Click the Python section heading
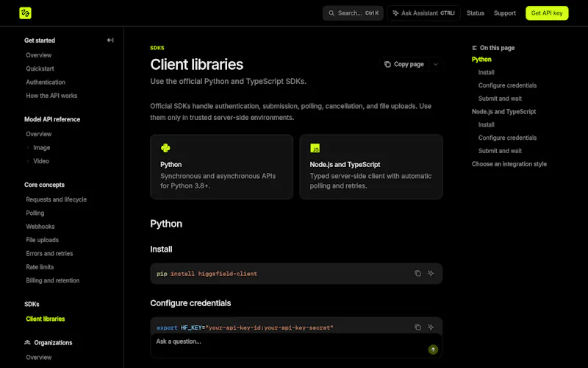This screenshot has height=368, width=588. click(166, 224)
